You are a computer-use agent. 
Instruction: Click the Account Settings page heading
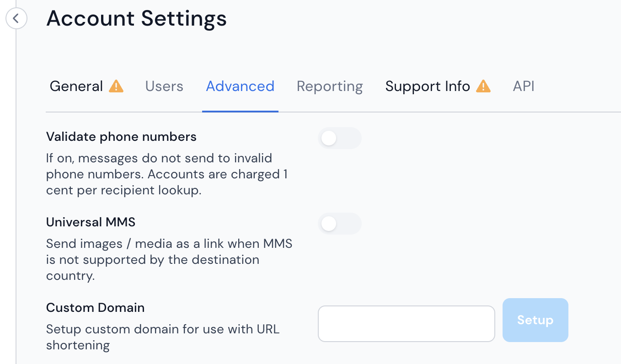point(137,18)
